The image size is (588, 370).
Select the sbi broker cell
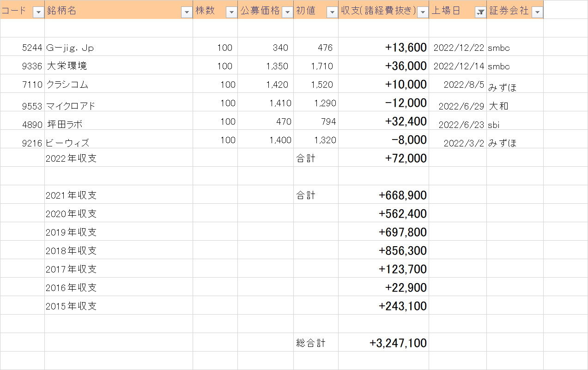point(515,121)
